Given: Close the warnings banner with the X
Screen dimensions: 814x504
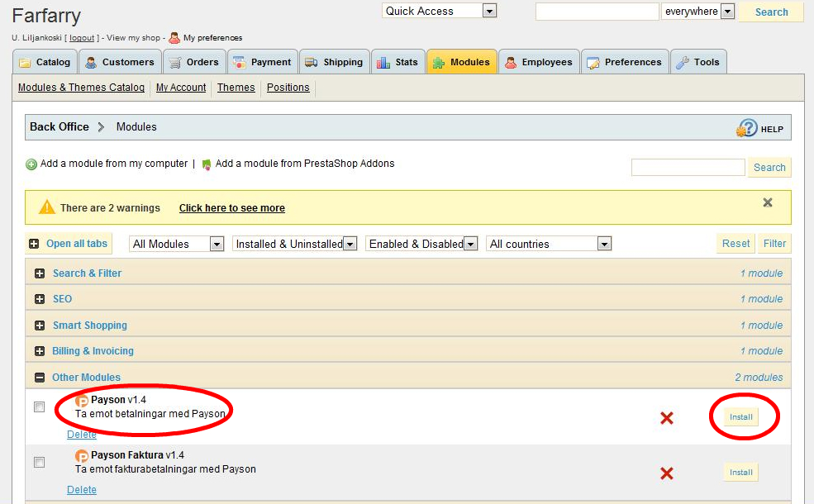Looking at the screenshot, I should [x=767, y=202].
